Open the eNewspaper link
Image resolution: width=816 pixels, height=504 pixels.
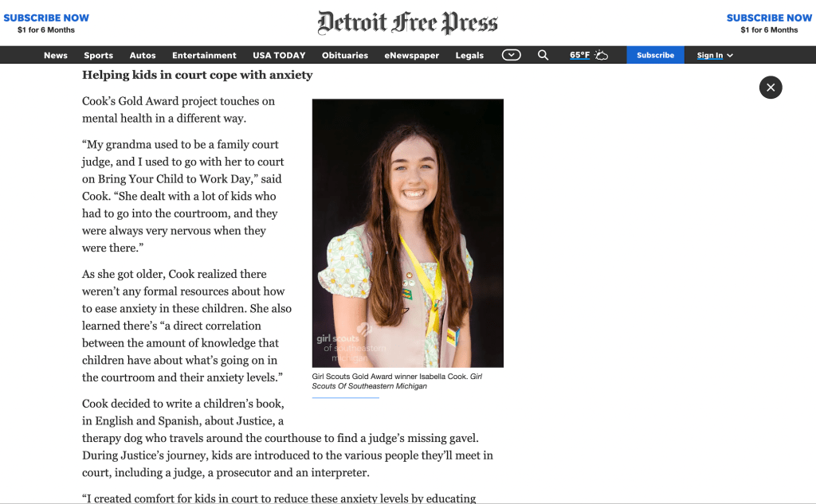point(411,55)
